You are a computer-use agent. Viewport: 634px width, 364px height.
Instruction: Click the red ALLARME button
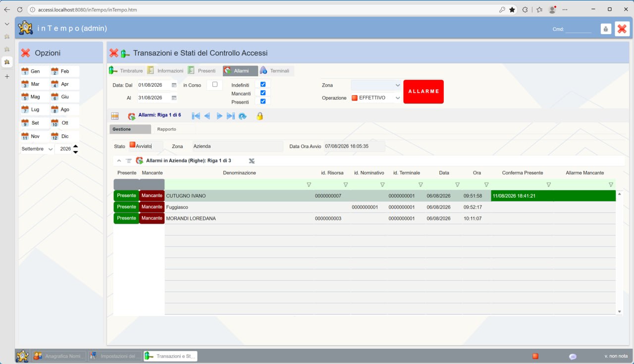pyautogui.click(x=423, y=92)
